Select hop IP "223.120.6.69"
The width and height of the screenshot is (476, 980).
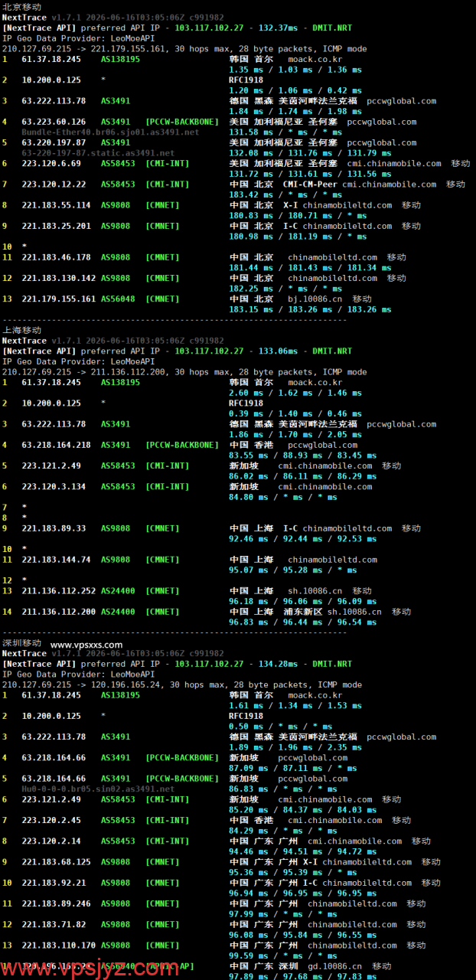click(x=51, y=163)
